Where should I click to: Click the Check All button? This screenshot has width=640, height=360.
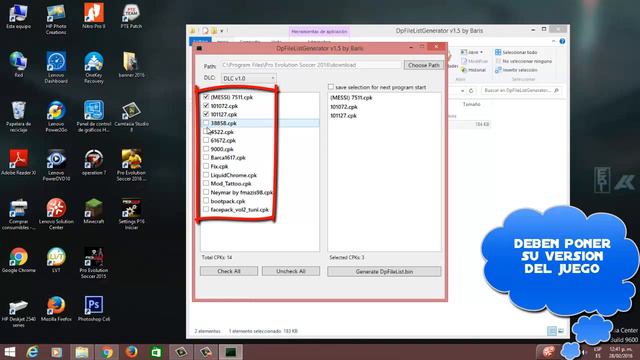tap(229, 271)
